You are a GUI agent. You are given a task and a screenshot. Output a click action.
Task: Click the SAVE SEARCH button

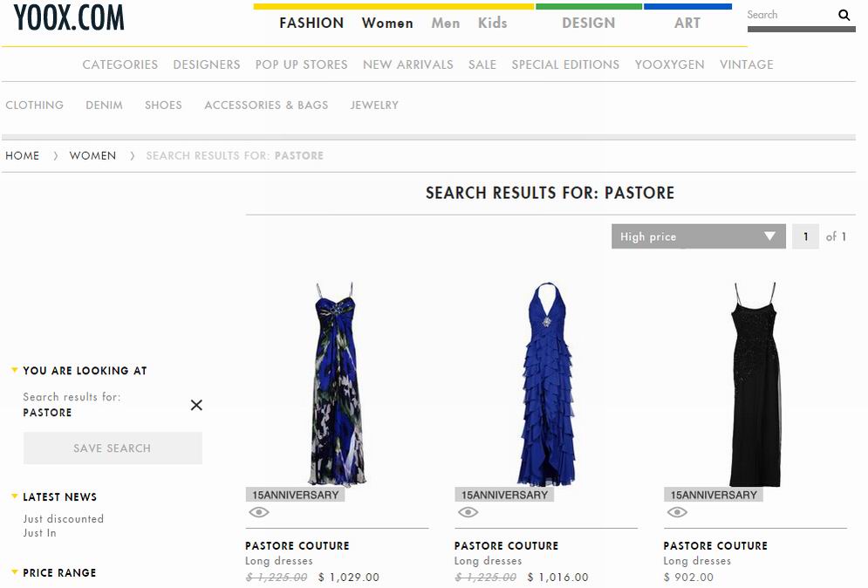point(113,448)
